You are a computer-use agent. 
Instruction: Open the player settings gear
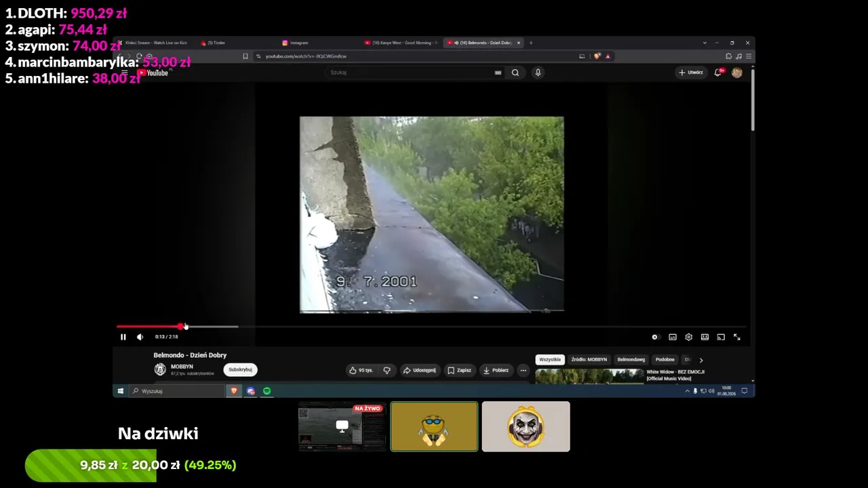coord(689,337)
